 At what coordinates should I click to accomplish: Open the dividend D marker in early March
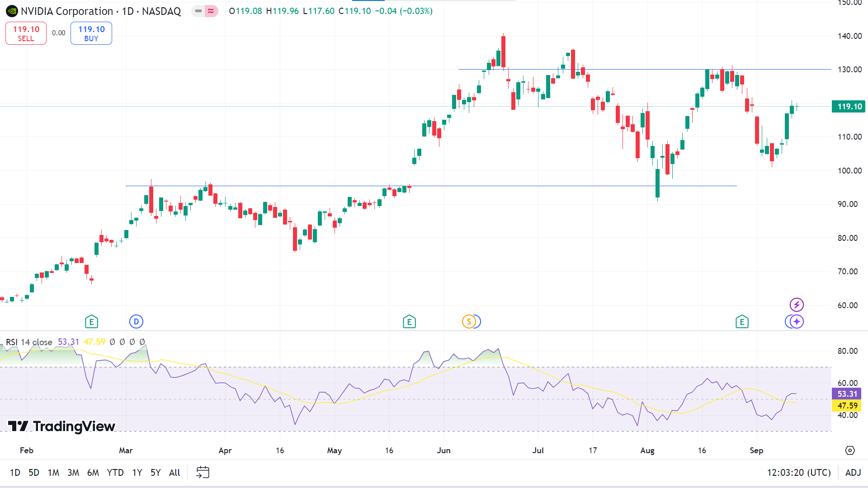point(136,322)
